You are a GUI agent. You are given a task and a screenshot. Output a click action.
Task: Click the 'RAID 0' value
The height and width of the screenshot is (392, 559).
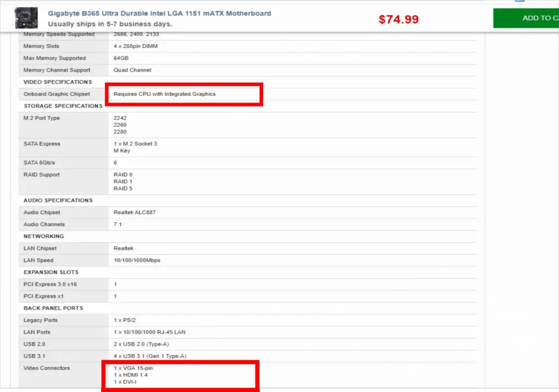point(123,174)
